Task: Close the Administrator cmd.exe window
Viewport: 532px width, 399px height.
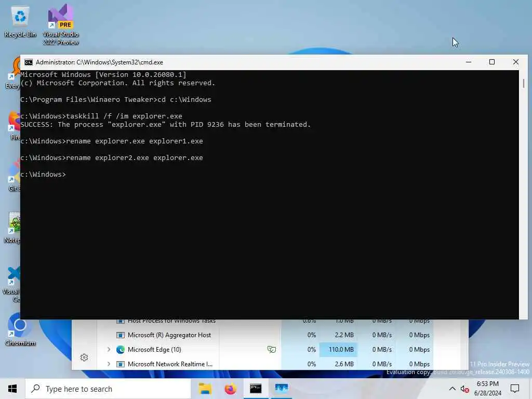Action: [x=516, y=62]
